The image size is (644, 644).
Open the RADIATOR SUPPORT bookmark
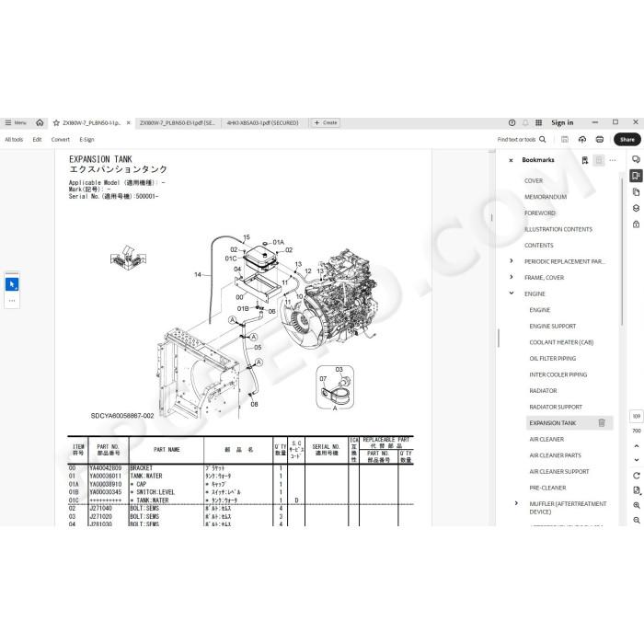(556, 407)
